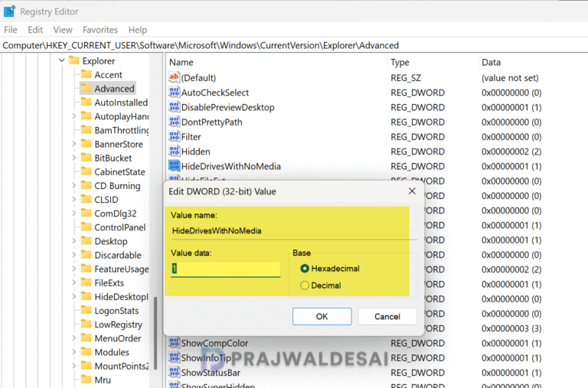Image resolution: width=588 pixels, height=388 pixels.
Task: Select the Hexadecimal base option
Action: (x=305, y=269)
